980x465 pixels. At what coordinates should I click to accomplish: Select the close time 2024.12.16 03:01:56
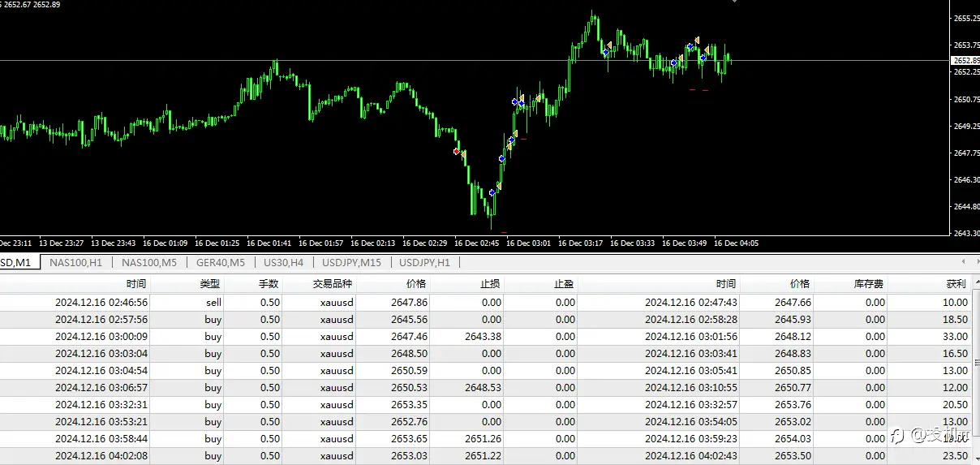691,336
